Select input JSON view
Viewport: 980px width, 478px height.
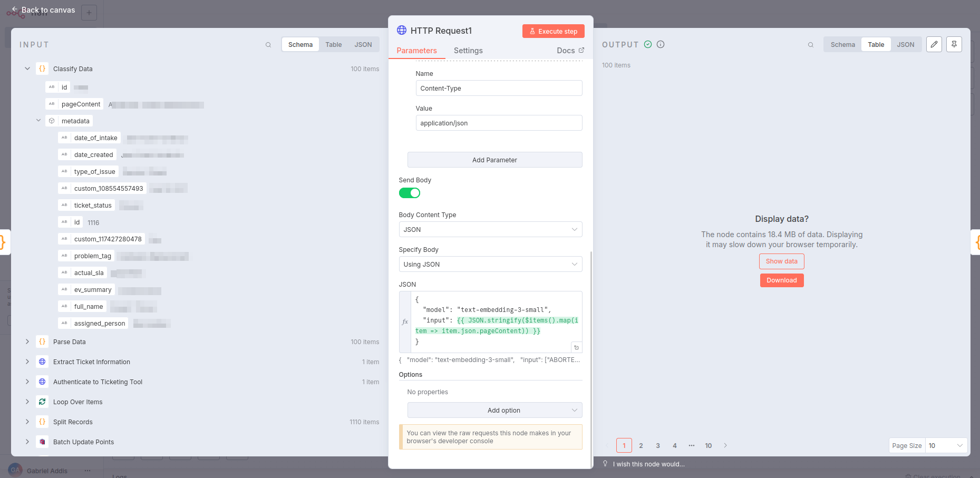363,45
